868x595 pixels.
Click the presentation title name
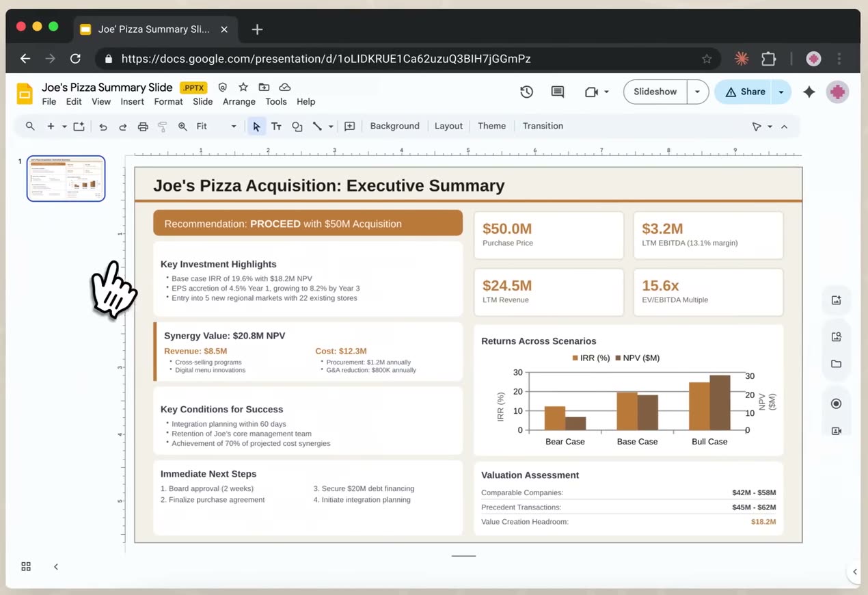107,87
